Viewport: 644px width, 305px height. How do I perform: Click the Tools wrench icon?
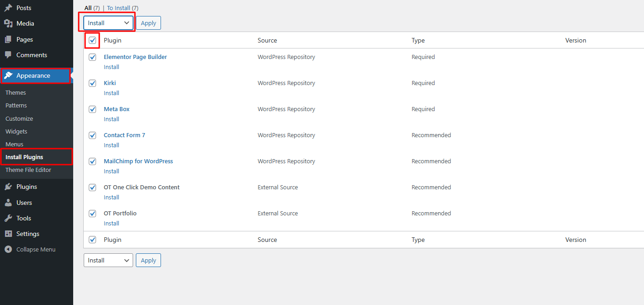tap(8, 218)
